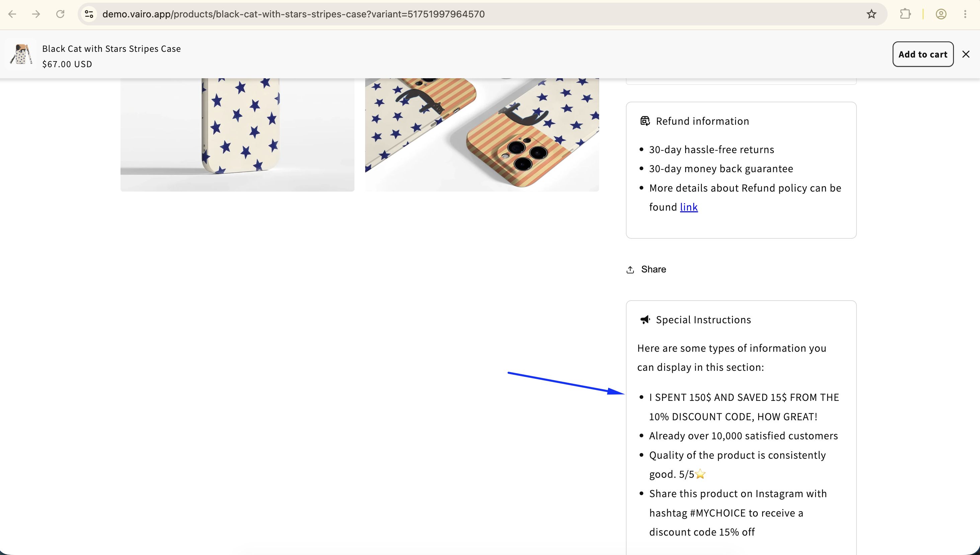Image resolution: width=980 pixels, height=555 pixels.
Task: Dismiss the sticky add-to-cart bar
Action: click(966, 54)
